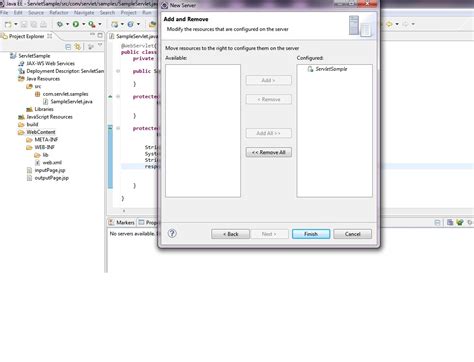This screenshot has width=474, height=362.
Task: Select the SampleServlet.java editor tab
Action: 134,36
